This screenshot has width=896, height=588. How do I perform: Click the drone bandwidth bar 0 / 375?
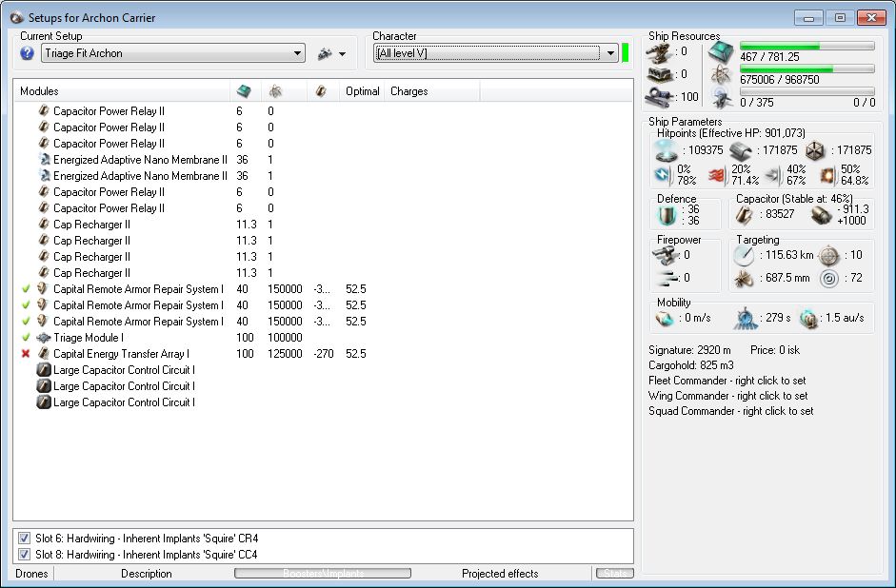click(806, 91)
